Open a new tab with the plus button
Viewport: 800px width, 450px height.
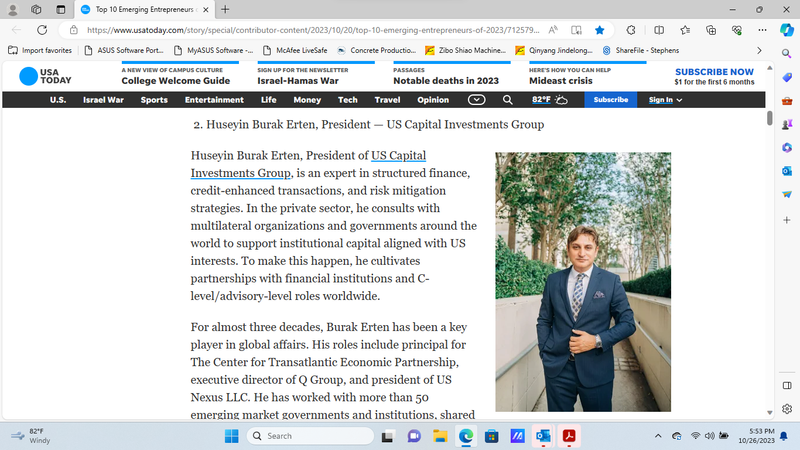click(225, 9)
